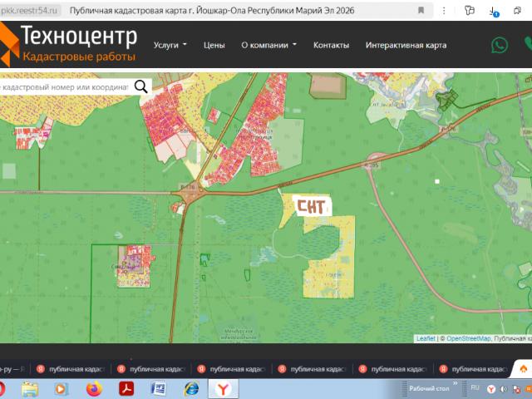Screen dimensions: 532x399
Task: Click the Рабочий стол taskbar toolbar
Action: pyautogui.click(x=429, y=388)
